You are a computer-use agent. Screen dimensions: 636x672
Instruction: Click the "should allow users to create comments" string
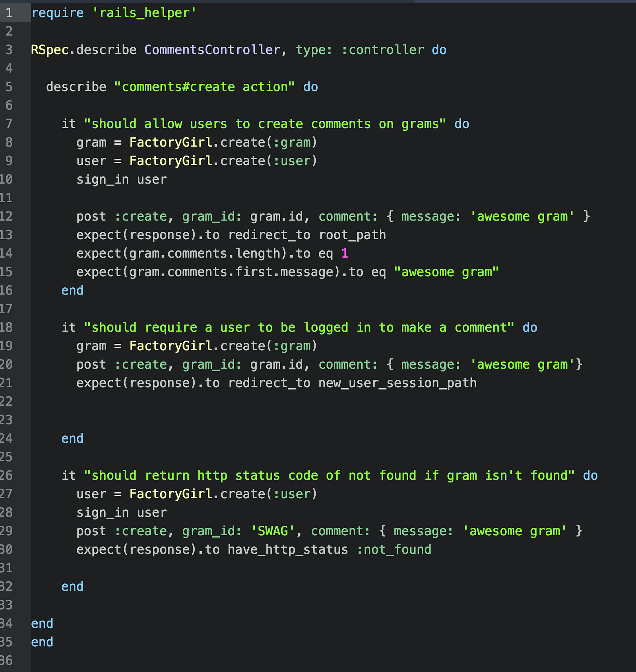pyautogui.click(x=265, y=124)
